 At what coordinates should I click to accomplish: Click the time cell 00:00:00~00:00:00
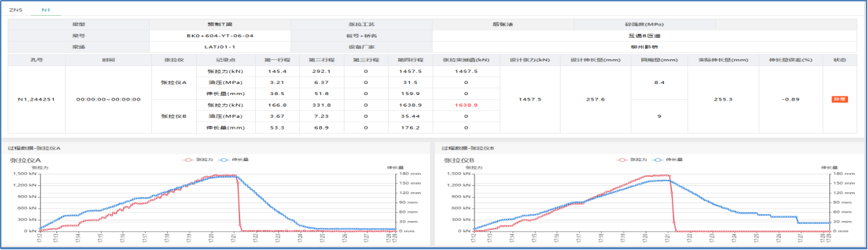108,99
